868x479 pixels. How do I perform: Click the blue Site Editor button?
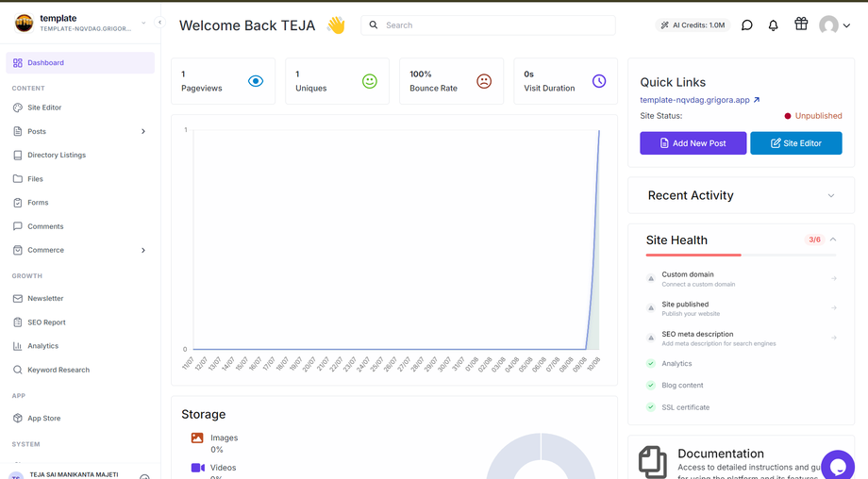tap(796, 143)
